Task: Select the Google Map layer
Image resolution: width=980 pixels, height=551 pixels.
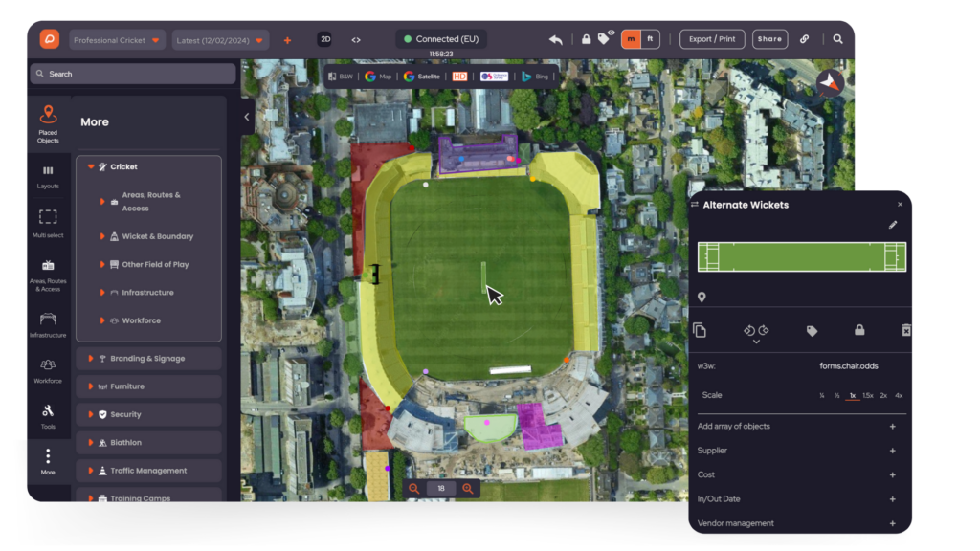Action: (x=378, y=77)
